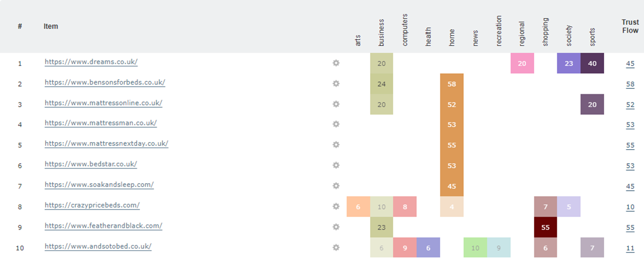Open gear options for mattressman.co.uk
644x258 pixels.
(x=336, y=124)
